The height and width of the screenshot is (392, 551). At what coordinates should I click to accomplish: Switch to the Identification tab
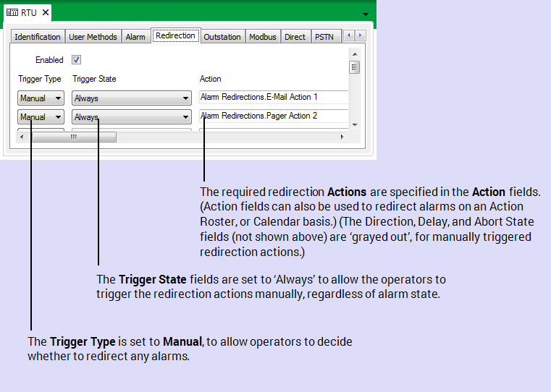point(38,37)
